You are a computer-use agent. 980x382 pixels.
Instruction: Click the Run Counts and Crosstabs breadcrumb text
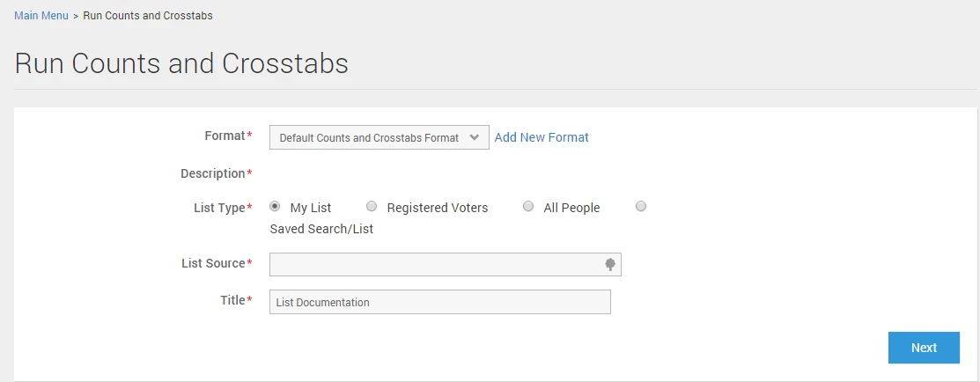point(148,16)
